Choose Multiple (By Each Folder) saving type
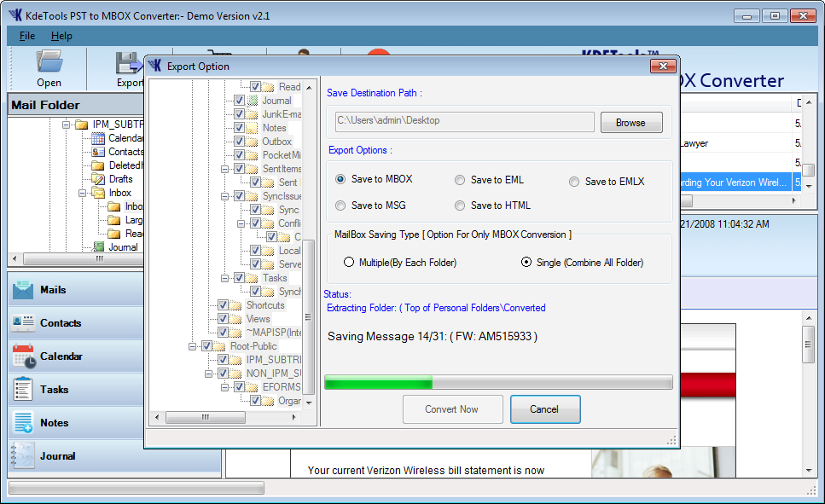Viewport: 825px width, 504px height. [349, 263]
